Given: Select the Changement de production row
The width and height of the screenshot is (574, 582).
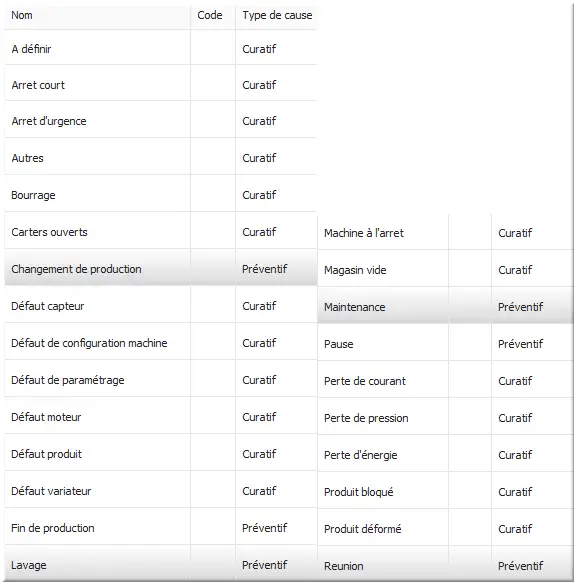Looking at the screenshot, I should (160, 269).
